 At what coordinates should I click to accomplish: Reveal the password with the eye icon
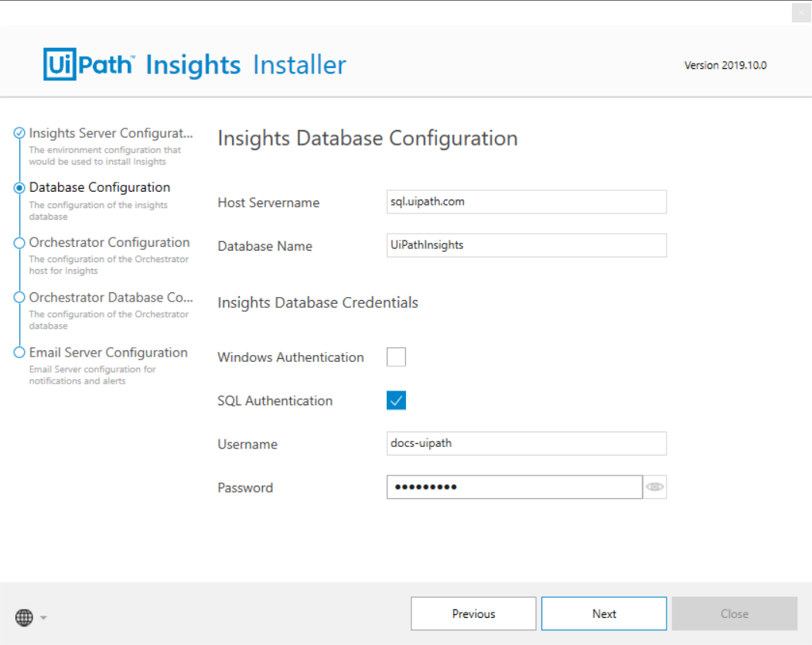click(x=654, y=487)
